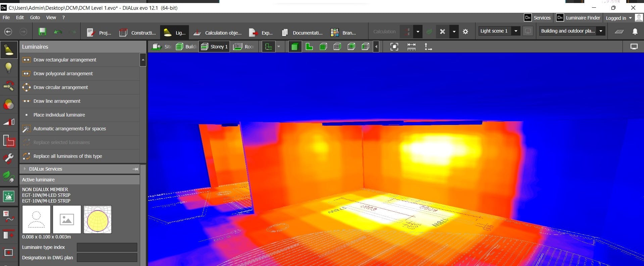Open the calculation start options dropdown arrow
Viewport: 644px width, 266px height.
pos(418,32)
